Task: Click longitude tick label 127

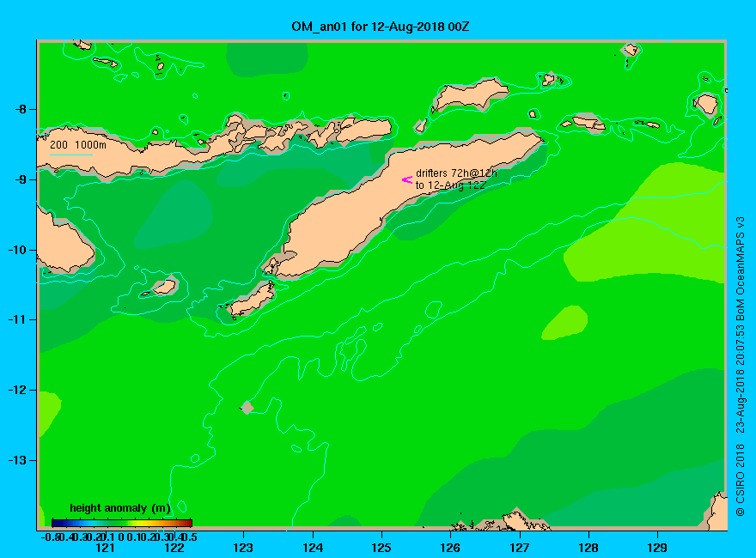Action: pos(519,548)
